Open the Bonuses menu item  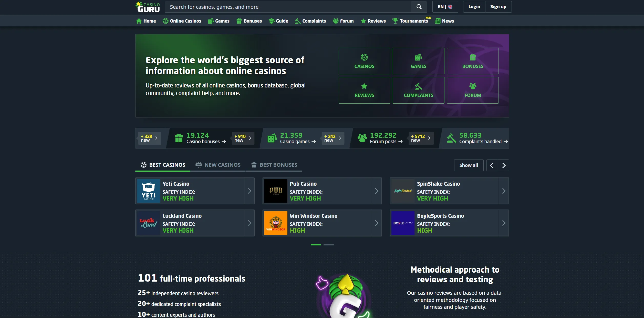(x=249, y=21)
